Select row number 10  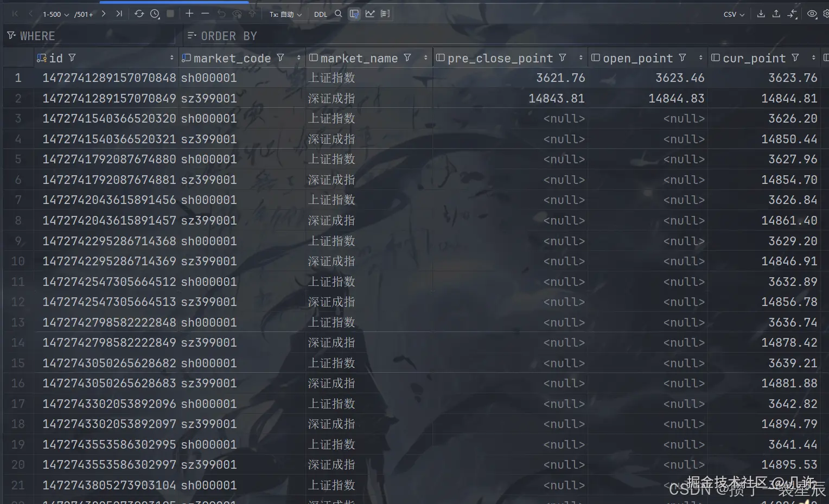18,261
